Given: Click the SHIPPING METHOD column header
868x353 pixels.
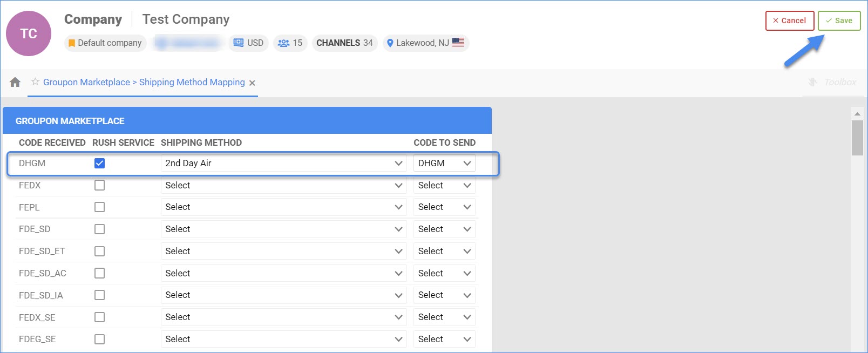Looking at the screenshot, I should click(201, 142).
